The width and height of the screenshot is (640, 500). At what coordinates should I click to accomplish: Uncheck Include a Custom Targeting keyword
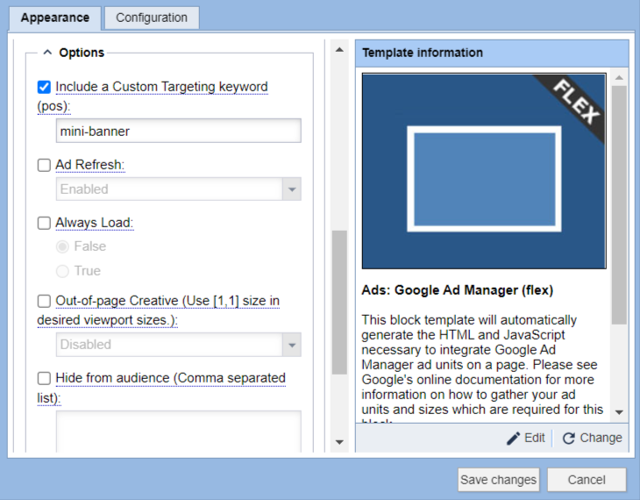pyautogui.click(x=44, y=88)
